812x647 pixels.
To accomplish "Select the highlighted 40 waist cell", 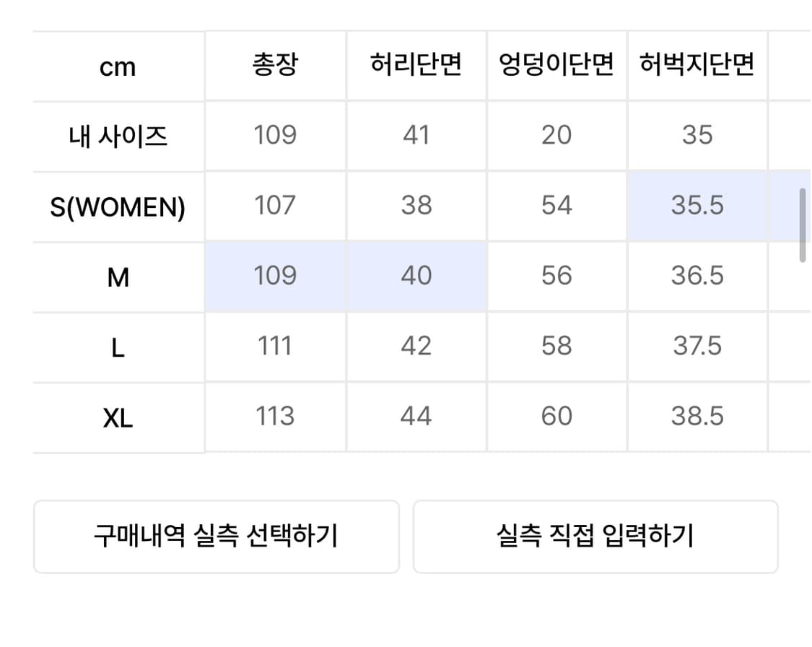I will (x=416, y=275).
